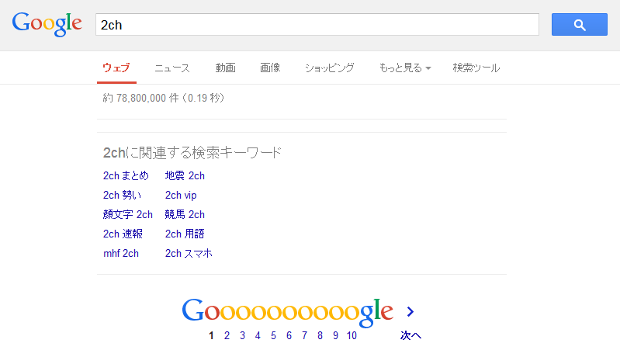Click the Google logo in header

click(x=47, y=24)
